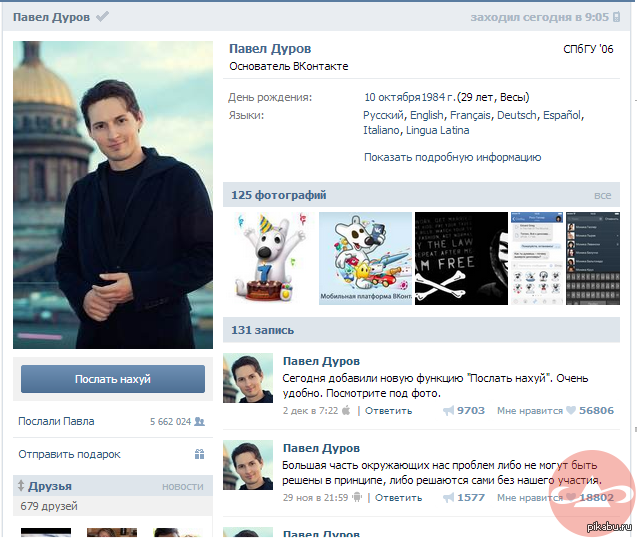Screen dimensions: 637x538
Task: Open the 125 фотографий album header
Action: tap(279, 195)
